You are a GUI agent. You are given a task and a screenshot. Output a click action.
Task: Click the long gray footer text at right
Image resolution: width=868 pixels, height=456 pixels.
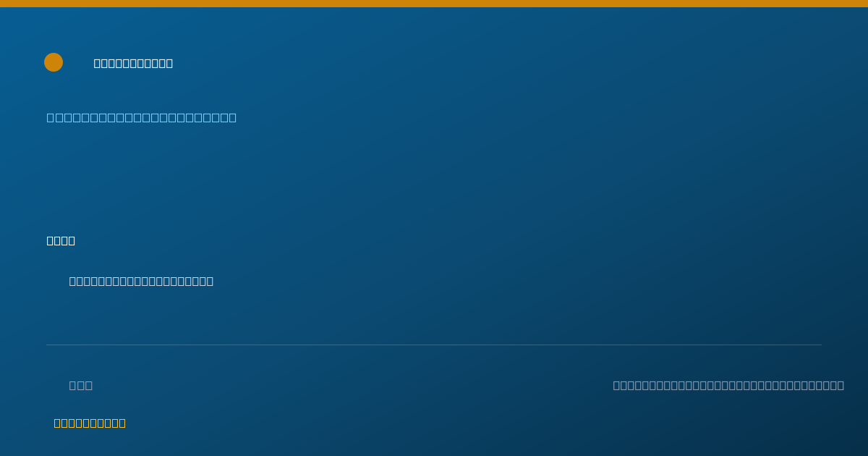point(728,385)
